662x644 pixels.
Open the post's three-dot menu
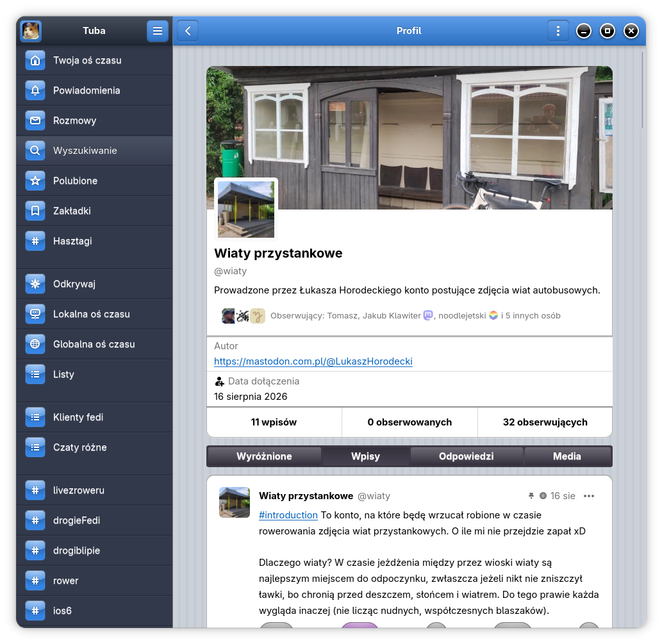589,496
